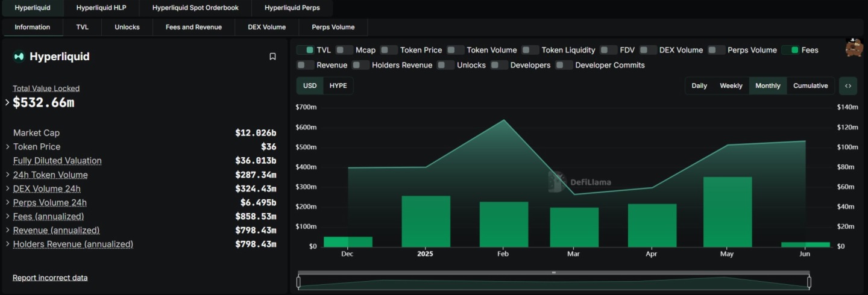Screen dimensions: 868x295
Task: Select the Weekly interval button
Action: pos(731,85)
